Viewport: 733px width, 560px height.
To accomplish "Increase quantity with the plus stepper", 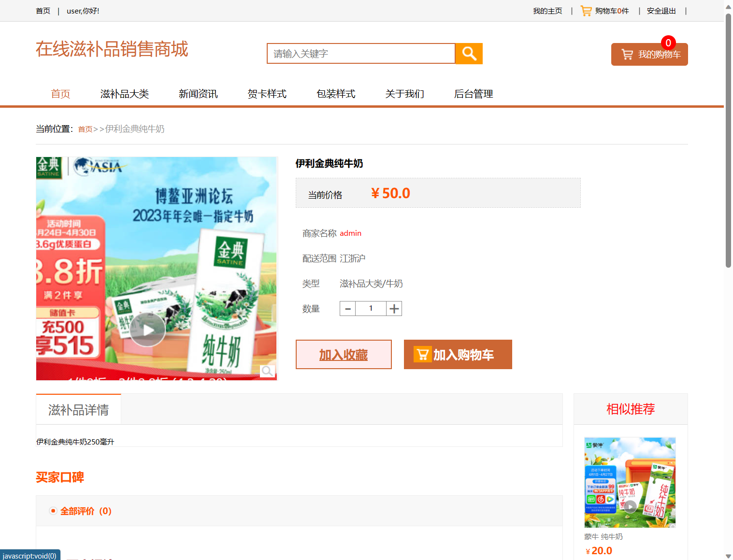I will 393,308.
